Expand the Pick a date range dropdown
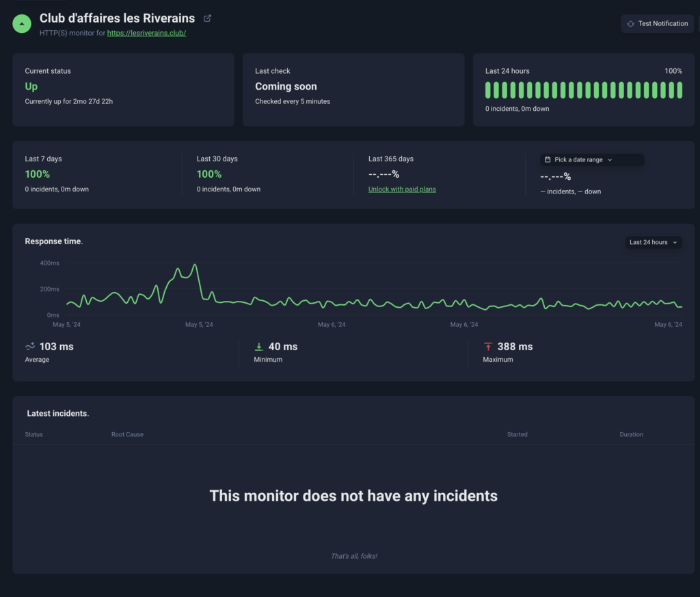The height and width of the screenshot is (597, 700). pyautogui.click(x=591, y=160)
